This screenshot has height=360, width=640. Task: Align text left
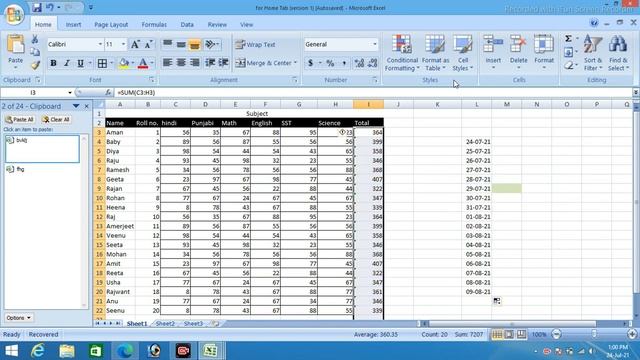click(x=167, y=63)
